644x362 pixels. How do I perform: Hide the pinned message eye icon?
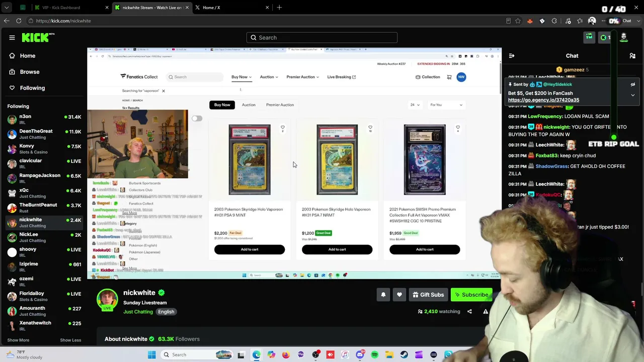point(633,84)
